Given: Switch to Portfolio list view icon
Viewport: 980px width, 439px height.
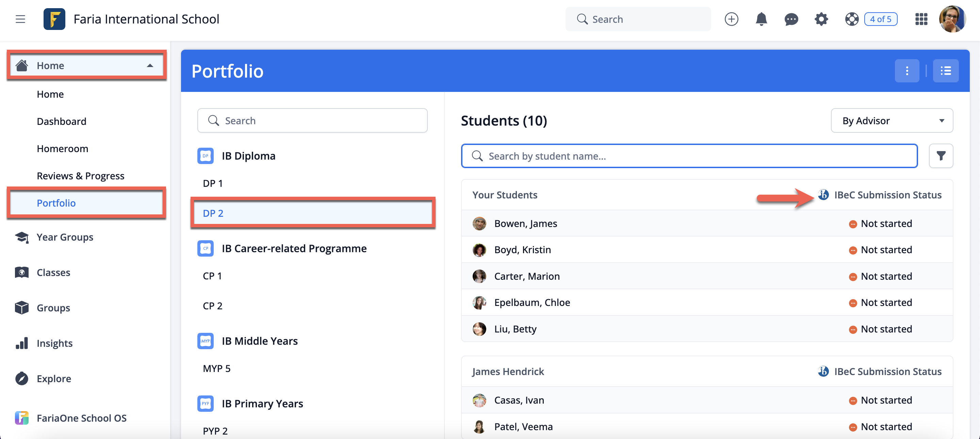Looking at the screenshot, I should 946,71.
